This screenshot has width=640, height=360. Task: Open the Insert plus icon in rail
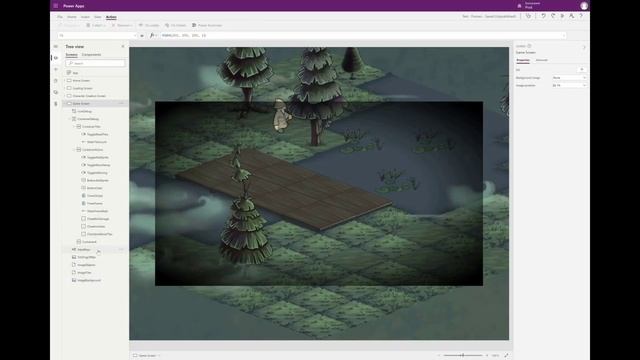tap(56, 69)
